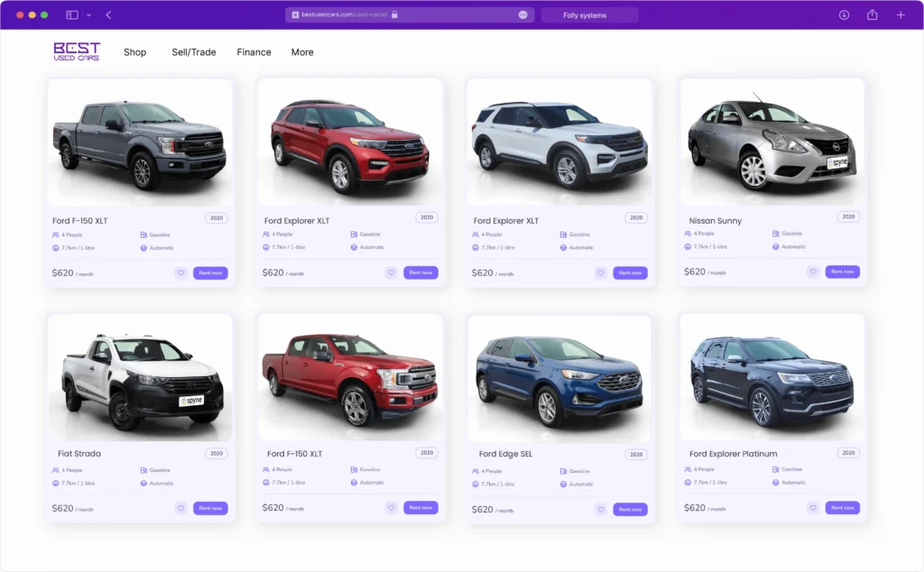
Task: Open the Sell/Trade menu item
Action: [x=194, y=51]
